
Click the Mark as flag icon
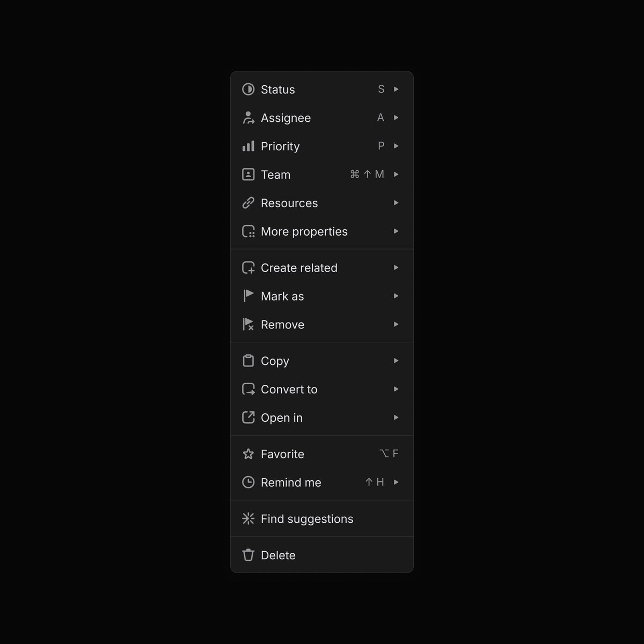[248, 296]
